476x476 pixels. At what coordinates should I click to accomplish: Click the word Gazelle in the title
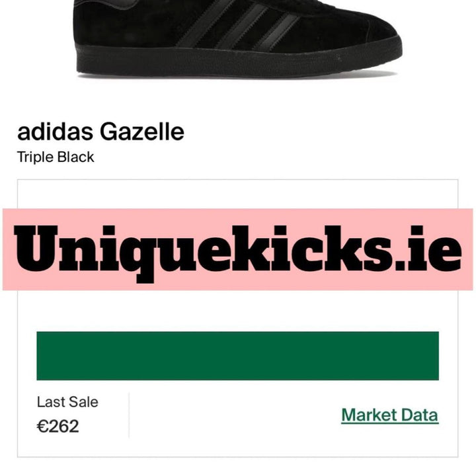pyautogui.click(x=142, y=132)
